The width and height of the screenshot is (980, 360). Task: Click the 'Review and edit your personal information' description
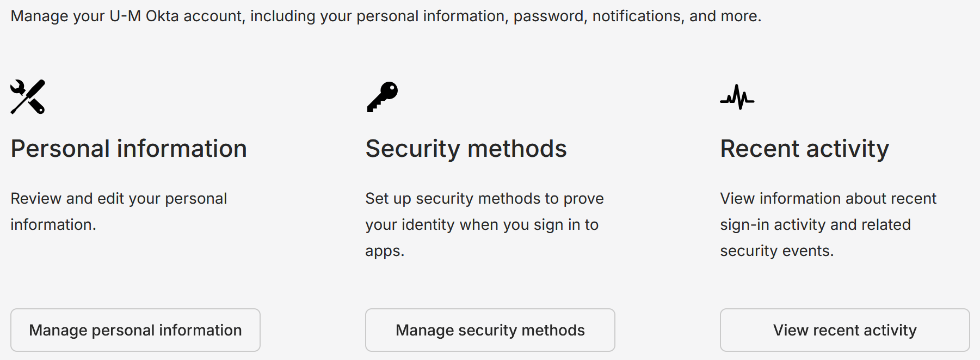pyautogui.click(x=119, y=211)
